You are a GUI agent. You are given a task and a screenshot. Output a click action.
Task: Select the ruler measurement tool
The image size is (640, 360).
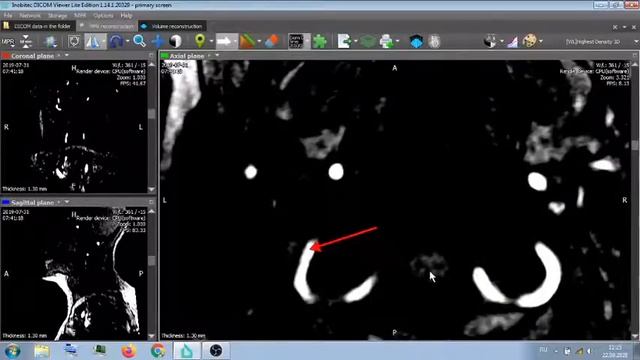tap(247, 41)
